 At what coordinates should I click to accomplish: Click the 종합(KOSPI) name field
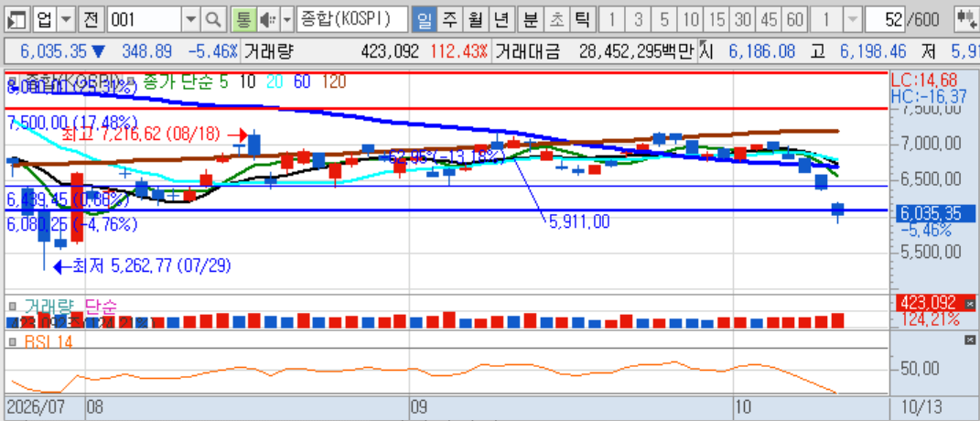(x=351, y=21)
